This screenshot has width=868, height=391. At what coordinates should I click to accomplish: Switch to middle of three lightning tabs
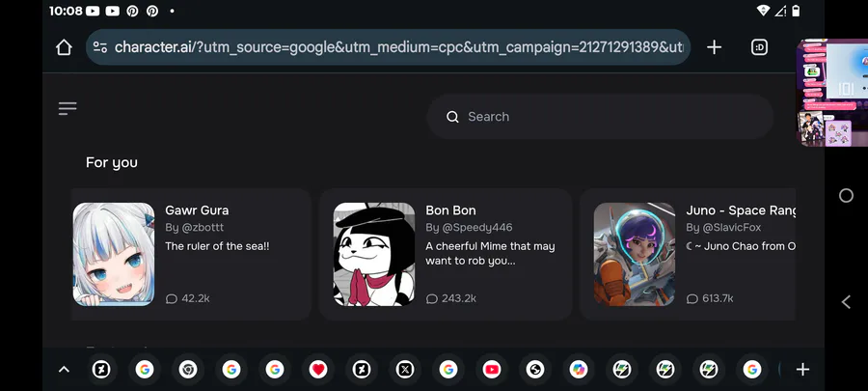pos(665,370)
